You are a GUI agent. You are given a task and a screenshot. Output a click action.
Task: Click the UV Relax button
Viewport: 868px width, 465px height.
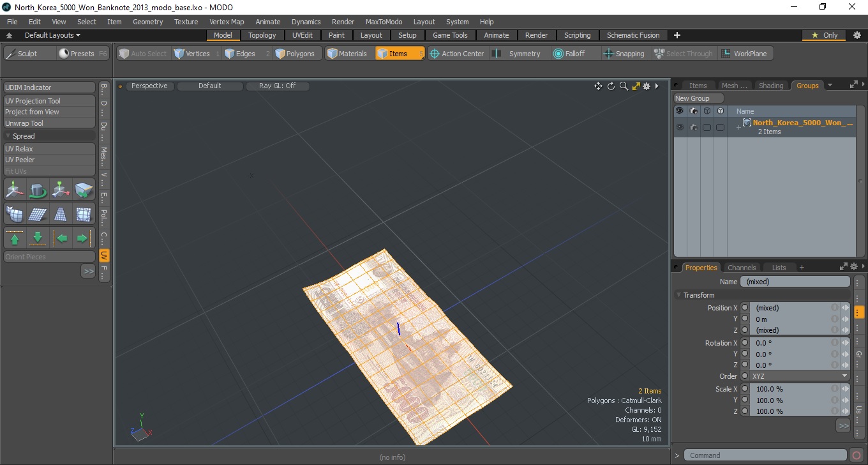point(50,149)
